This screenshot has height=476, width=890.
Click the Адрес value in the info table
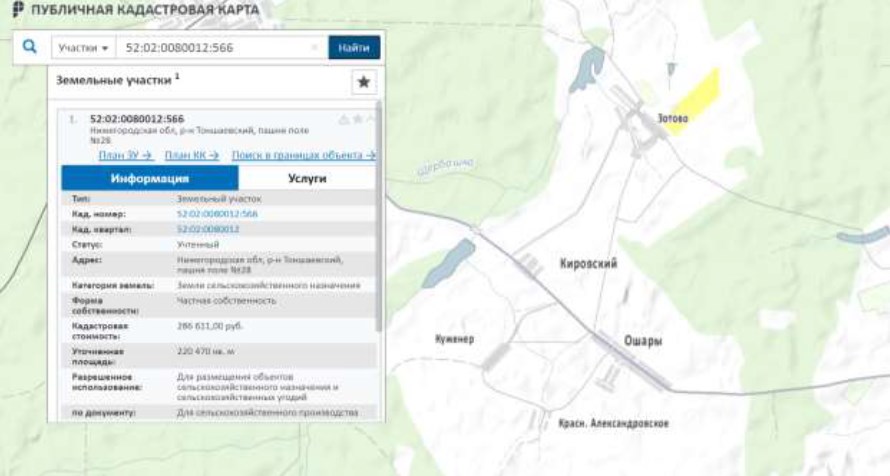click(x=259, y=264)
